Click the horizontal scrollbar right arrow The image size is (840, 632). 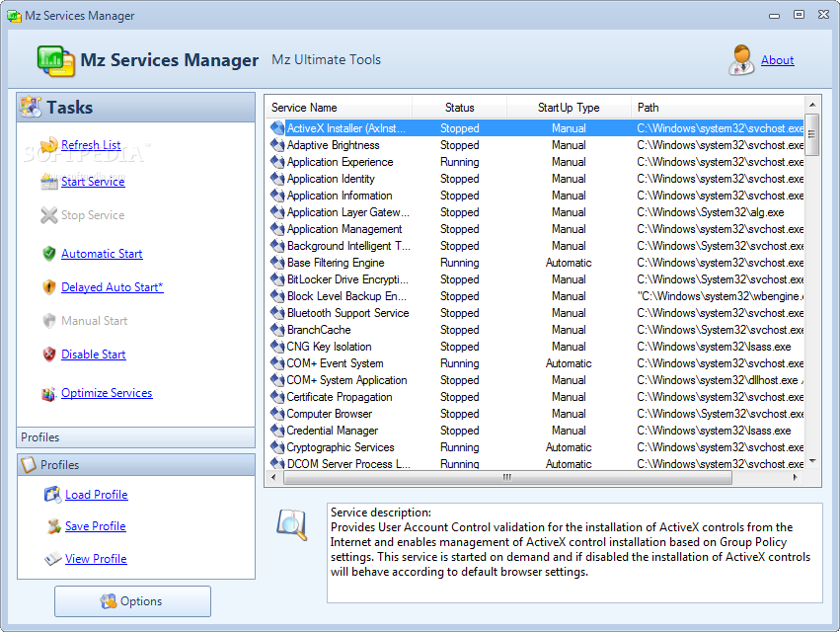click(796, 477)
